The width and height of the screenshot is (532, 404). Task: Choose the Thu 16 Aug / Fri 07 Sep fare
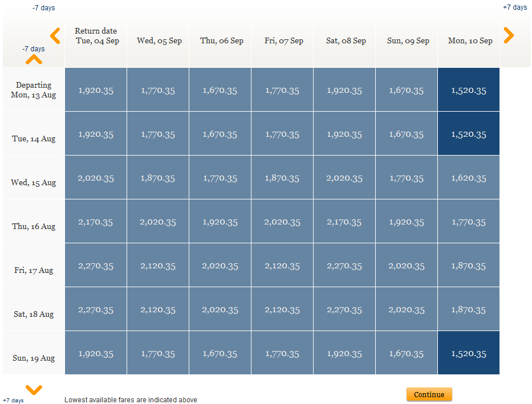282,222
